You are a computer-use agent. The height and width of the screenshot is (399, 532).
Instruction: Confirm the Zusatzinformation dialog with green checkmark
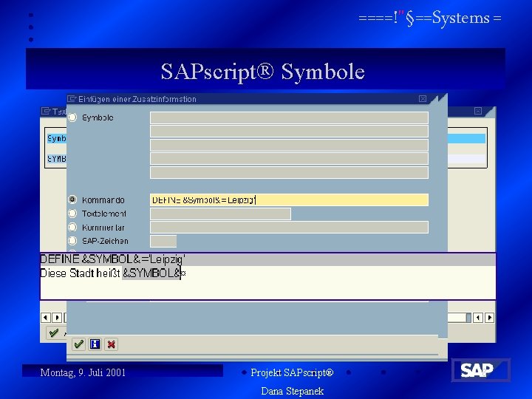(79, 344)
